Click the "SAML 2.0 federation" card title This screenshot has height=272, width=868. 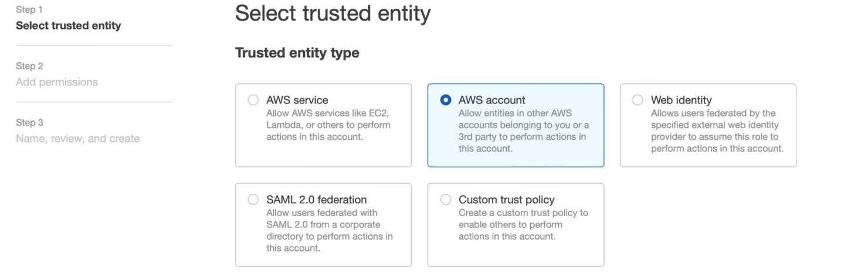pos(317,200)
